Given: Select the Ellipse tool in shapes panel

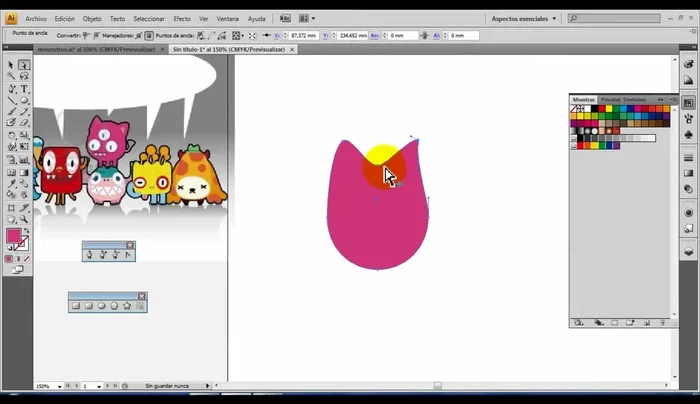Looking at the screenshot, I should (x=101, y=306).
